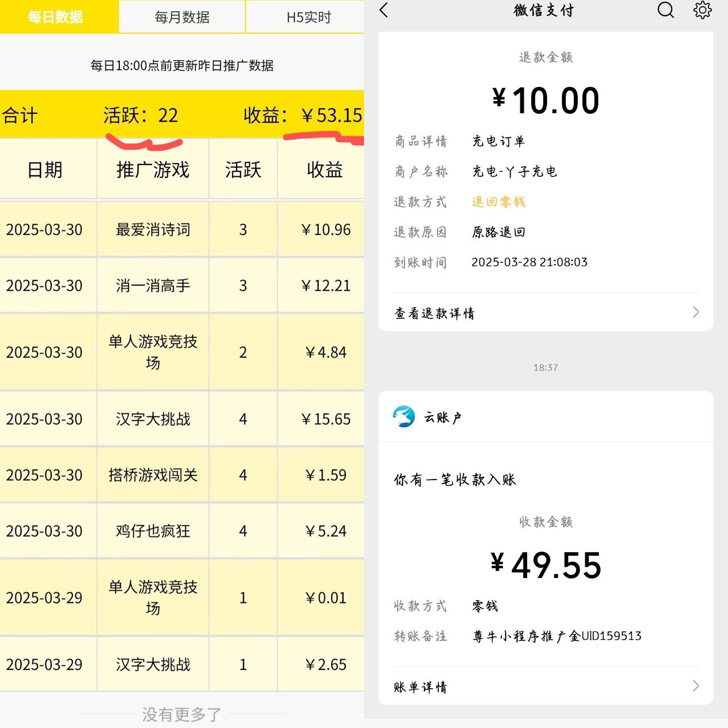Click 零钱 payment method value
Image resolution: width=728 pixels, height=728 pixels.
pos(485,606)
